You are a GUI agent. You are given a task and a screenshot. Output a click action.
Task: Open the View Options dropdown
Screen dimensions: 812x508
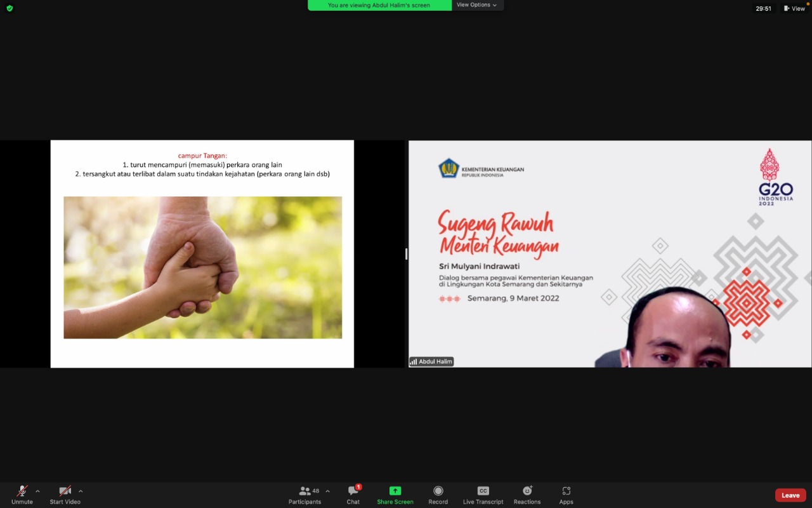click(477, 5)
